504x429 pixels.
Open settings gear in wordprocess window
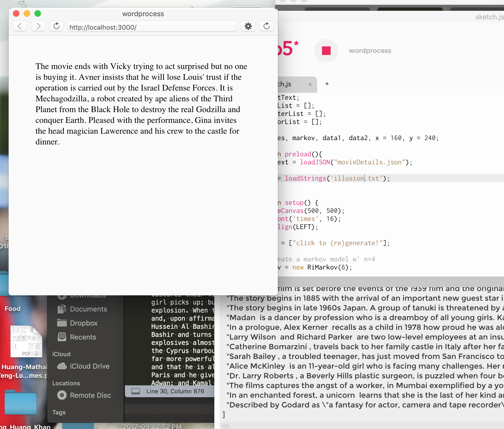[248, 26]
